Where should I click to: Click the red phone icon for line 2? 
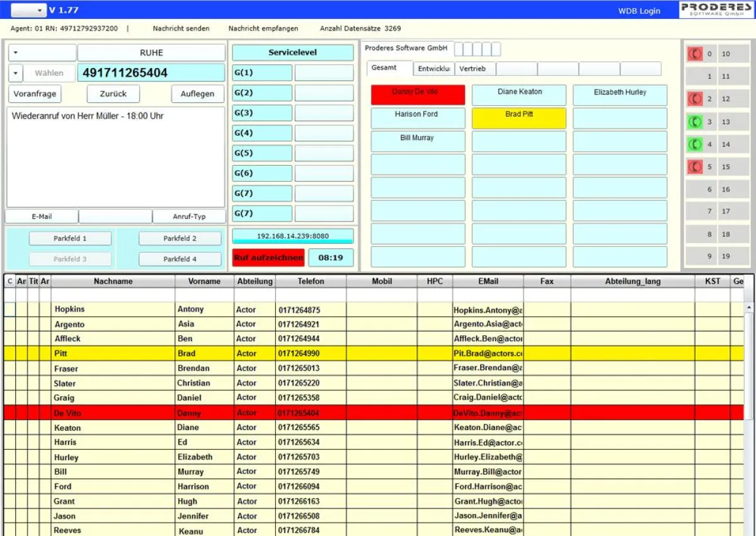pyautogui.click(x=695, y=99)
